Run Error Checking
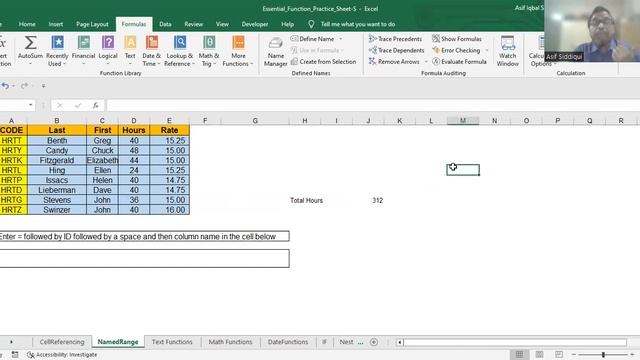Image resolution: width=640 pixels, height=360 pixels. [456, 50]
